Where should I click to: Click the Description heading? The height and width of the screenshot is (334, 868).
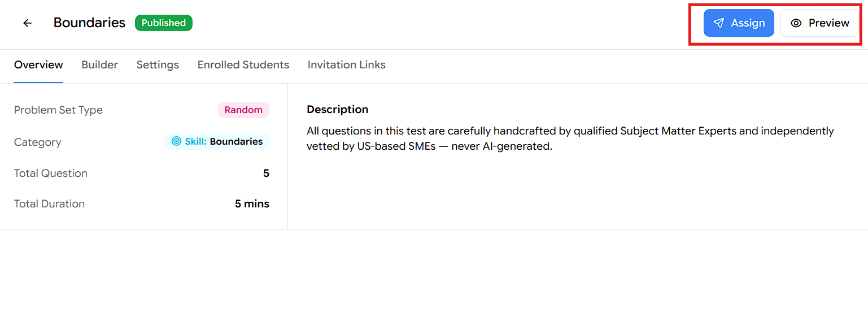[337, 110]
